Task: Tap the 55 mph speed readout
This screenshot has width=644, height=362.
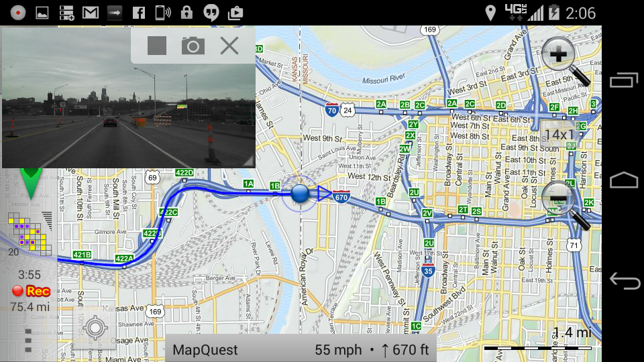Action: click(x=338, y=350)
